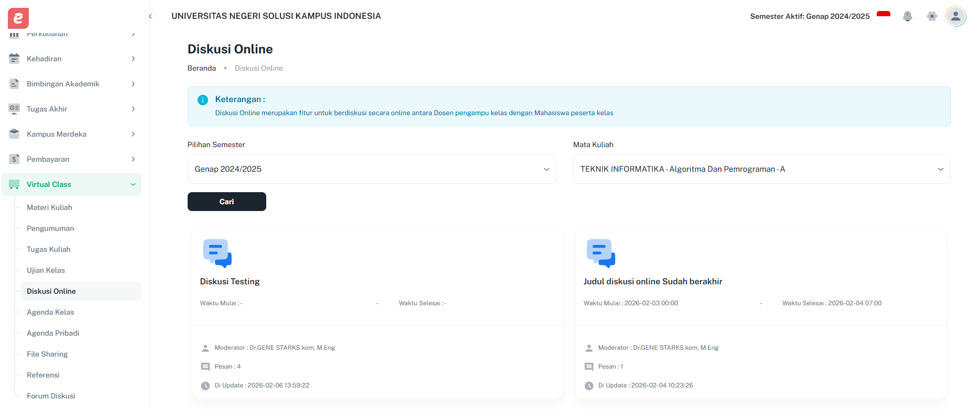Open Tugas Kuliah submenu
The width and height of the screenshot is (980, 410).
[48, 249]
